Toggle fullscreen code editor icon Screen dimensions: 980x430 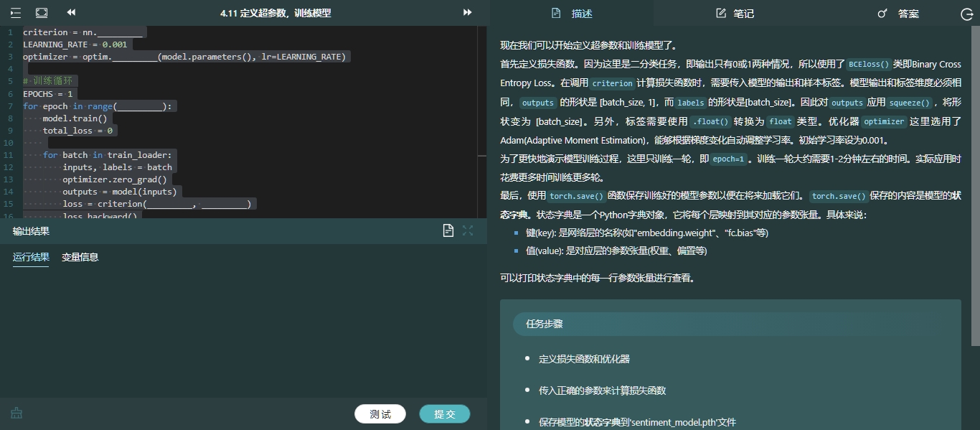click(42, 13)
